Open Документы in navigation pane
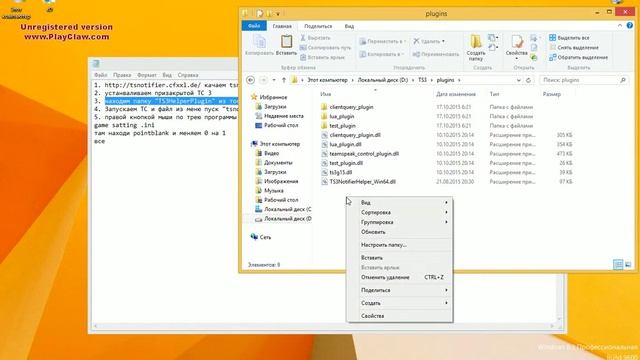Viewport: 640px width, 360px height. (274, 162)
